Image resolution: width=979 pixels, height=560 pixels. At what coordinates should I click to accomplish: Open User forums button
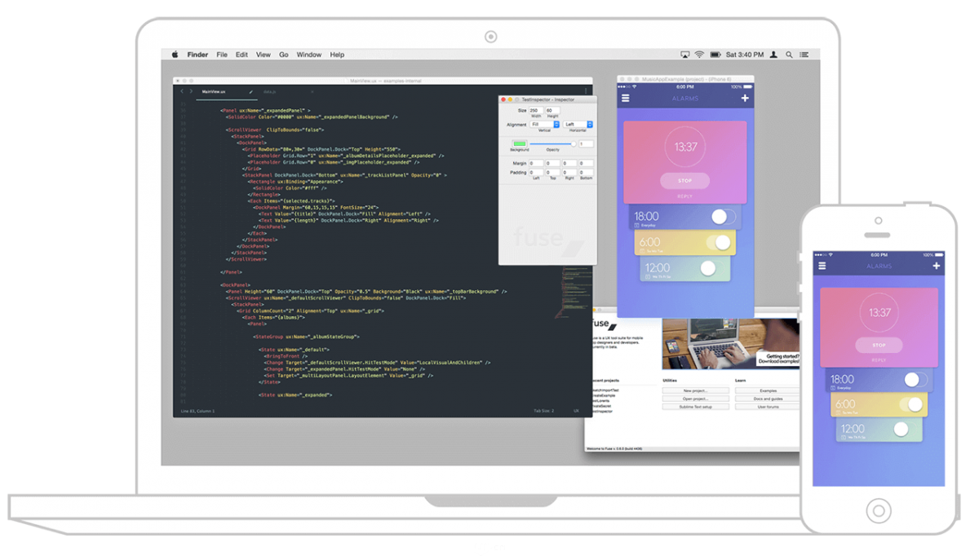(x=768, y=407)
